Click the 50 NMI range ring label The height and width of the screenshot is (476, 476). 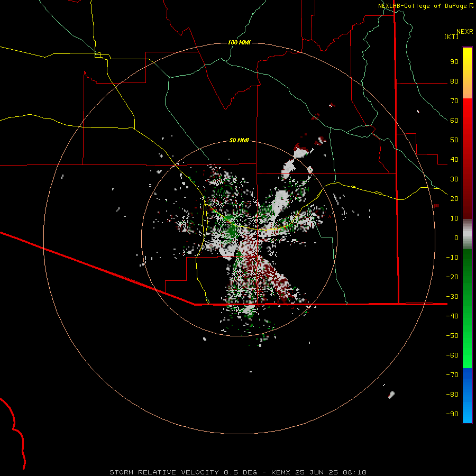(239, 140)
